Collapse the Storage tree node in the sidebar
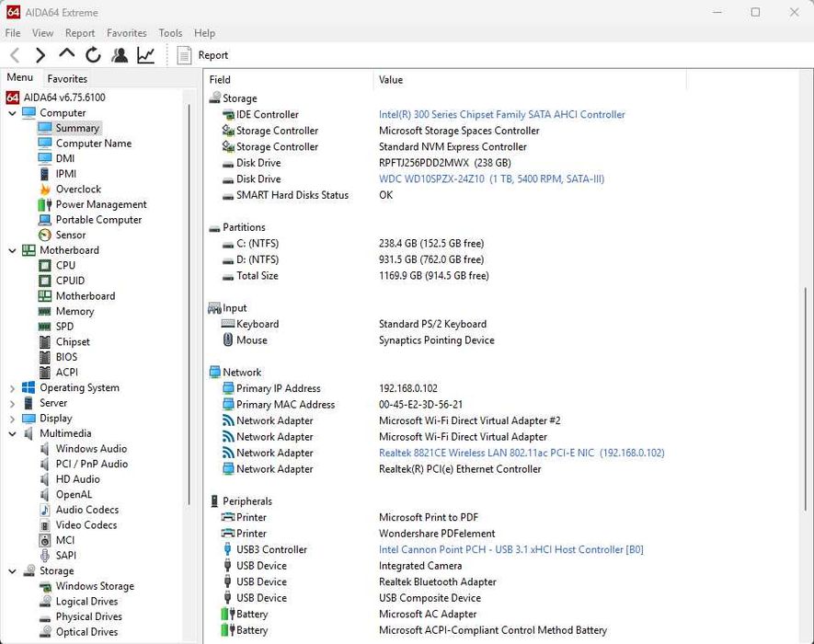 pyautogui.click(x=13, y=571)
